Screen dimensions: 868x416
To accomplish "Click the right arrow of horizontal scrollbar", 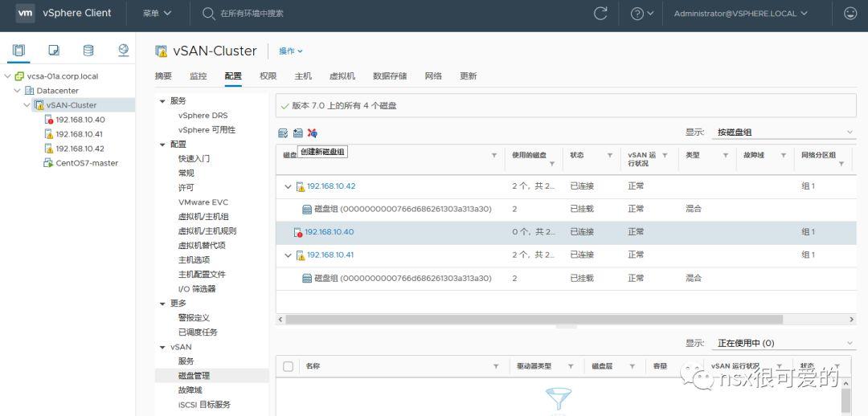I will (x=852, y=319).
